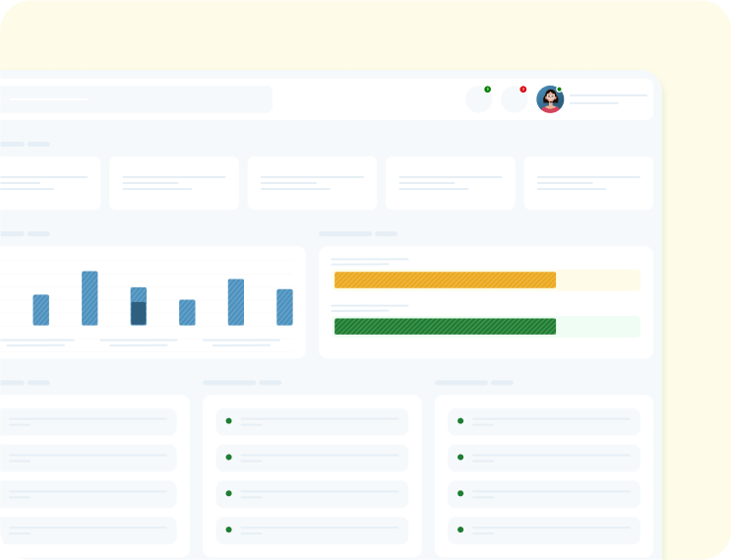The width and height of the screenshot is (731, 560).
Task: Click the green striped progress bar
Action: tap(445, 327)
